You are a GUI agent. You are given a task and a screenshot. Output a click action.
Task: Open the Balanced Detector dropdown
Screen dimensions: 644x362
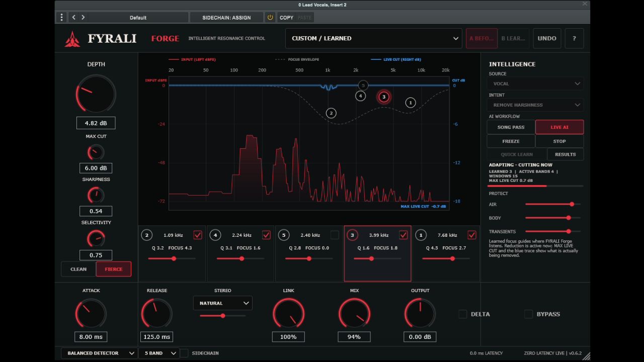[x=99, y=353]
